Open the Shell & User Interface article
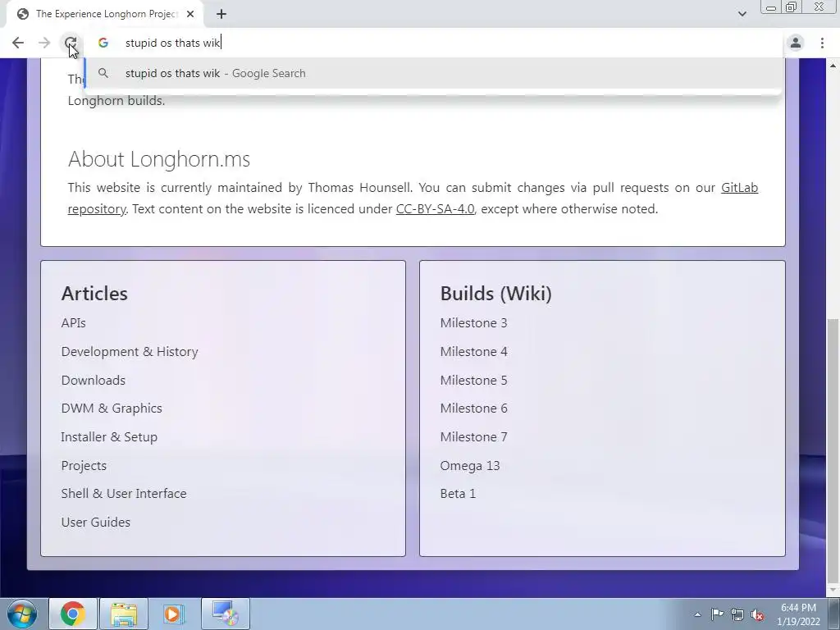This screenshot has height=630, width=840. 124,493
